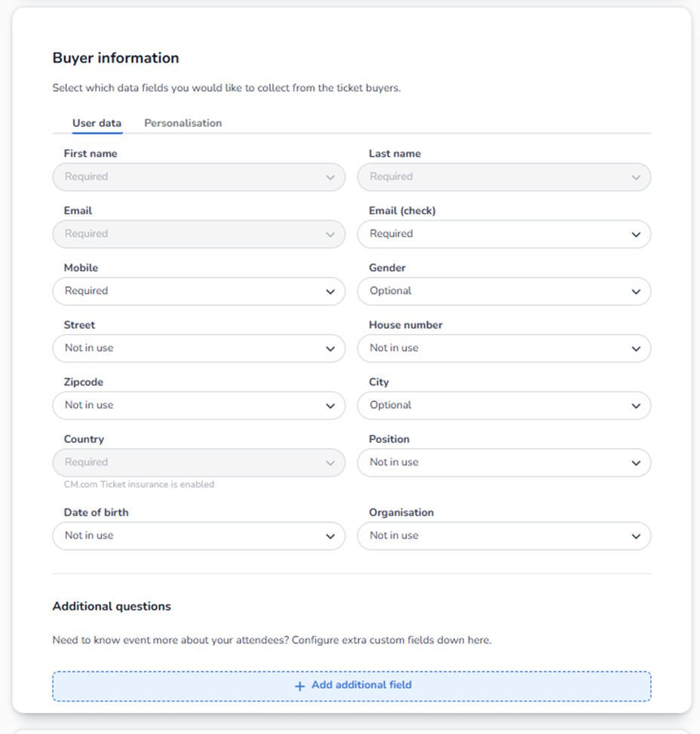700x734 pixels.
Task: Click the chevron arrow in Street dropdown
Action: 330,349
